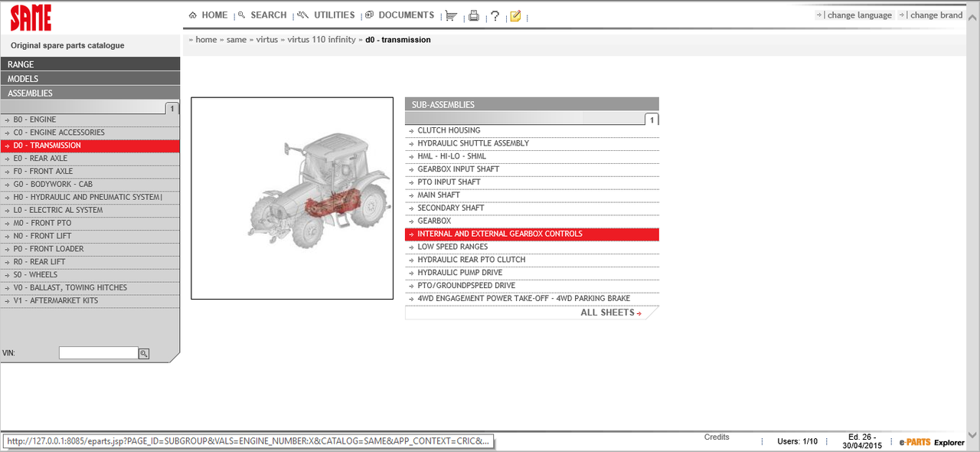
Task: Expand the MODELS section header
Action: click(x=90, y=79)
